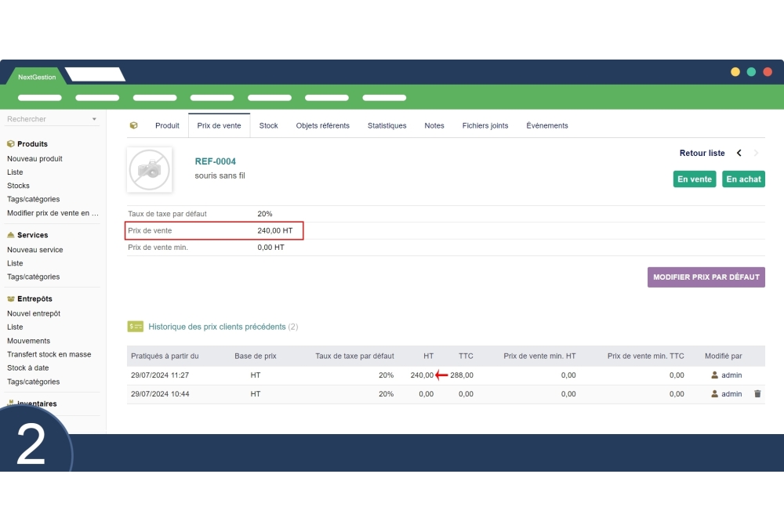The height and width of the screenshot is (532, 784).
Task: Go to next product with right chevron
Action: point(756,154)
